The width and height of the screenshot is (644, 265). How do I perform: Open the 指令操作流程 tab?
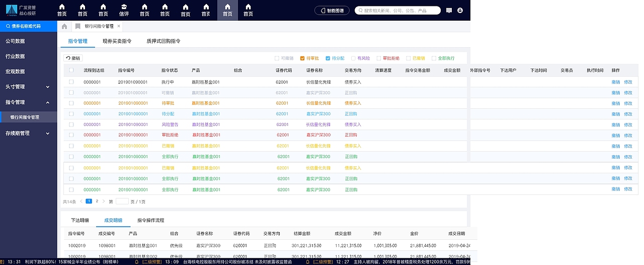click(x=151, y=221)
